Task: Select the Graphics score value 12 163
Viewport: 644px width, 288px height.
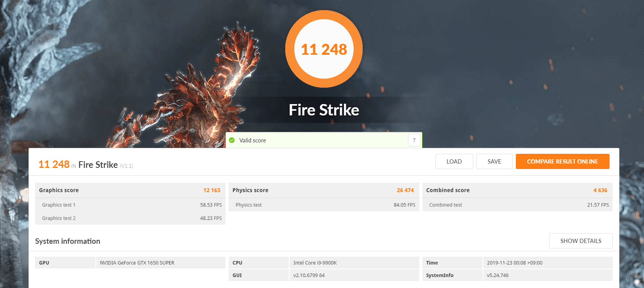Action: [212, 190]
